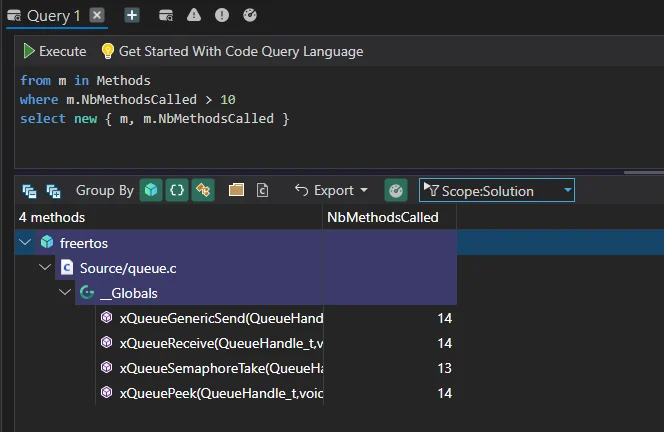Click the method icon beside xQueueReceive
The height and width of the screenshot is (432, 664).
point(107,342)
